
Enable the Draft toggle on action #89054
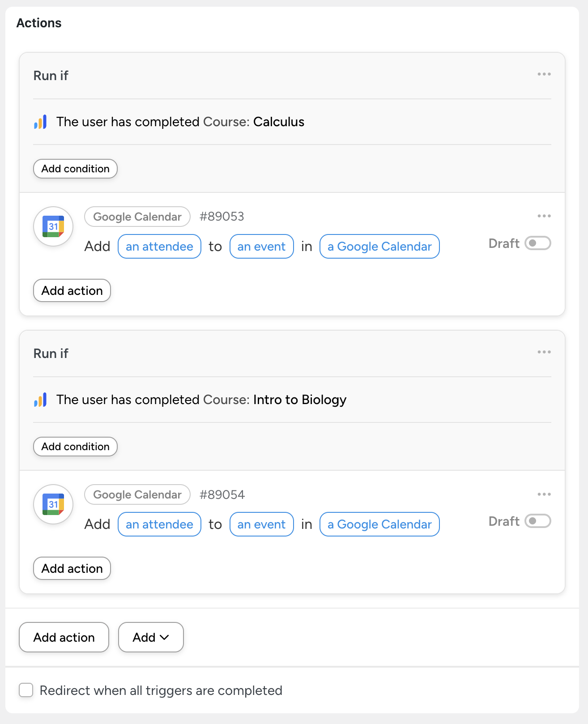pyautogui.click(x=537, y=521)
